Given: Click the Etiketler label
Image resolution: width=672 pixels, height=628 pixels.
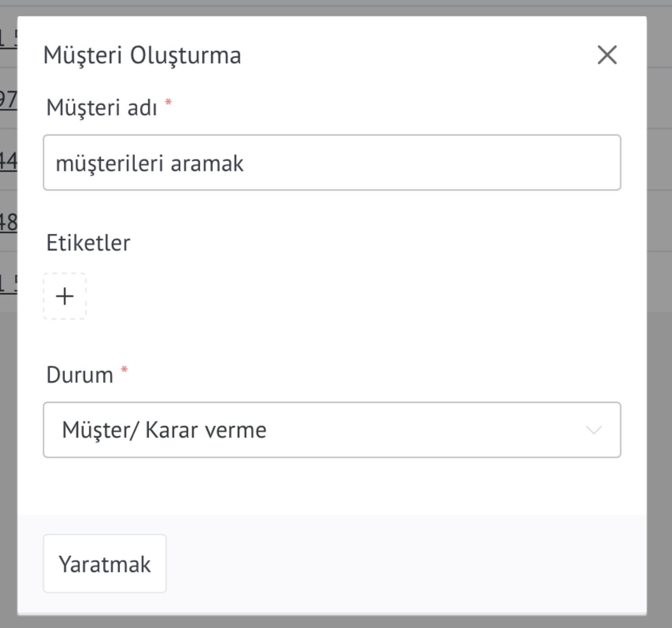Looking at the screenshot, I should click(x=88, y=243).
